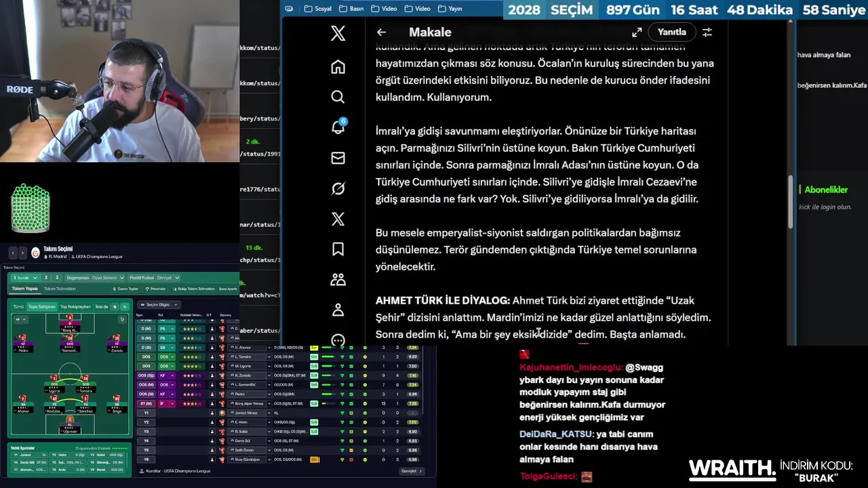This screenshot has height=488, width=868.
Task: Click chat username Kajuhanettin_Imiecoglu
Action: (x=571, y=367)
